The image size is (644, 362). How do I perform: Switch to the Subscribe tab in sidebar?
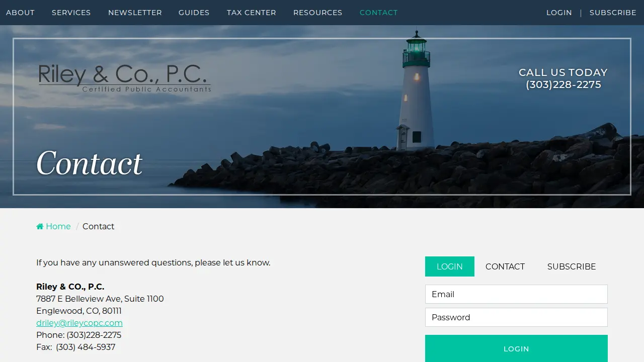pyautogui.click(x=572, y=266)
